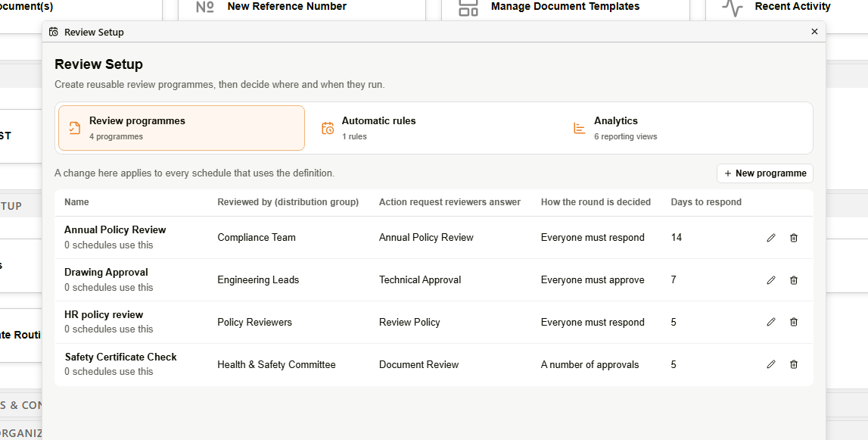Click the Everyone must approve cell
This screenshot has width=868, height=440.
[x=593, y=280]
